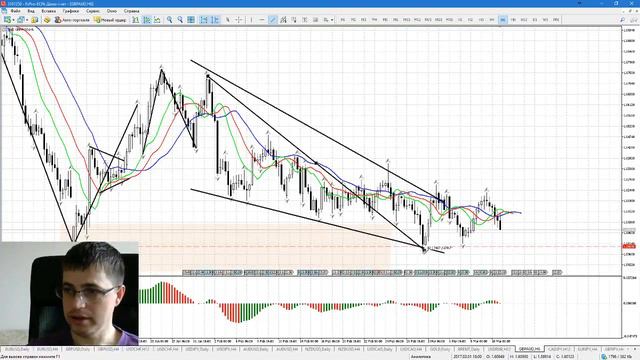Screen dimensions: 640x360
Task: Switch to W1 timeframe
Action: pyautogui.click(x=545, y=20)
